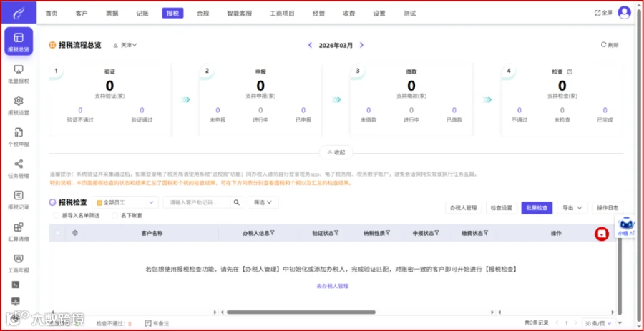644x331 pixels.
Task: Filter the 验证状态 column
Action: [336, 233]
